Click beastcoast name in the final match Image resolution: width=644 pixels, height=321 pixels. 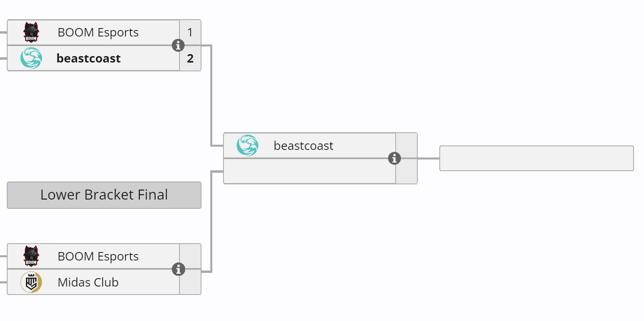tap(303, 146)
